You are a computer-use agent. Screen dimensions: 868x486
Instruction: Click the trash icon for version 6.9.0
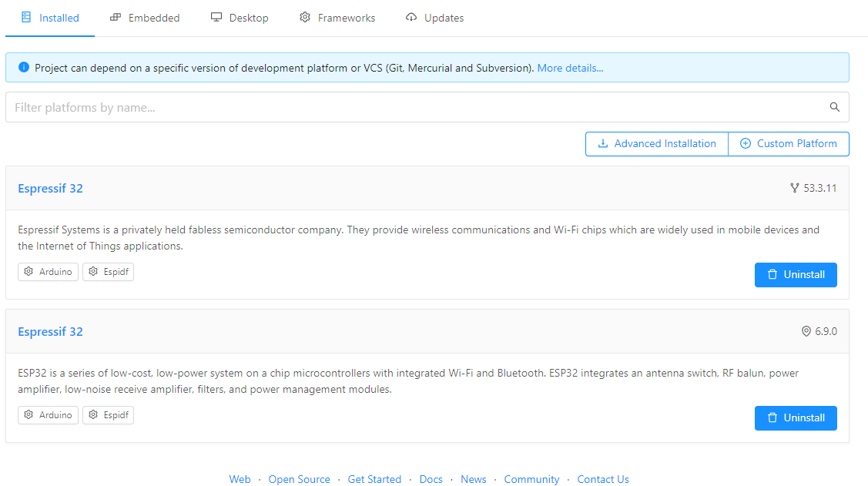772,418
